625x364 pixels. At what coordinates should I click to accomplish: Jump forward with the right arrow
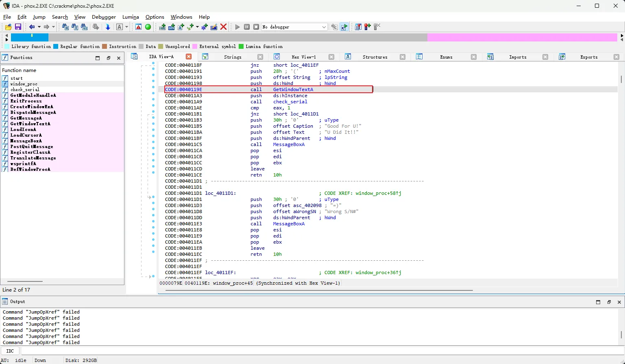coord(46,27)
